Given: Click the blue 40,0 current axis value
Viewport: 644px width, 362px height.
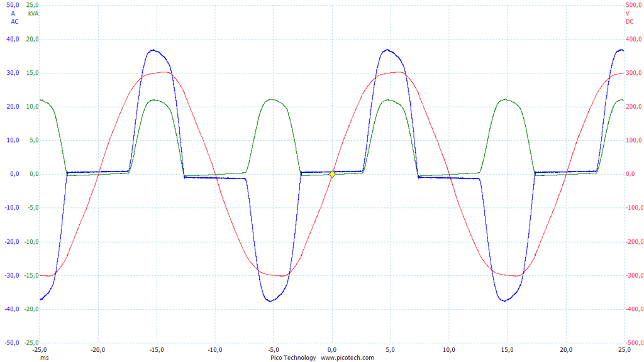Looking at the screenshot, I should pyautogui.click(x=13, y=39).
